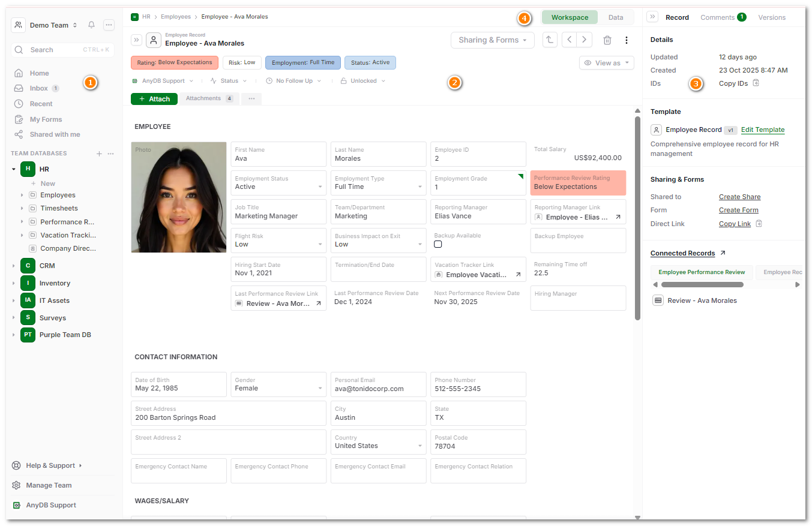Click the upward share arrow icon
Viewport: 812px width, 526px height.
(550, 40)
